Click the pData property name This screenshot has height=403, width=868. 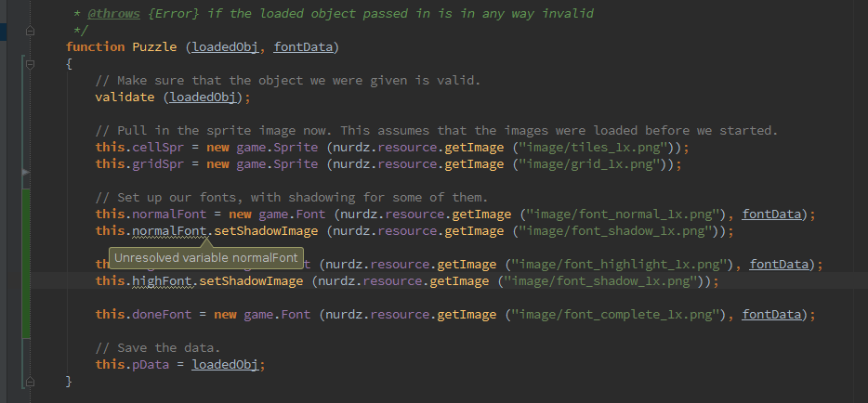[x=151, y=364]
